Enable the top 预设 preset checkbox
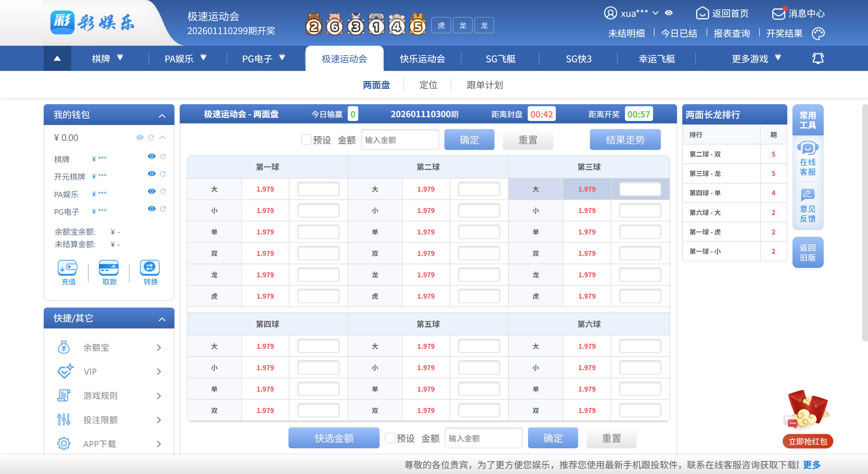Image resolution: width=868 pixels, height=474 pixels. [x=306, y=139]
